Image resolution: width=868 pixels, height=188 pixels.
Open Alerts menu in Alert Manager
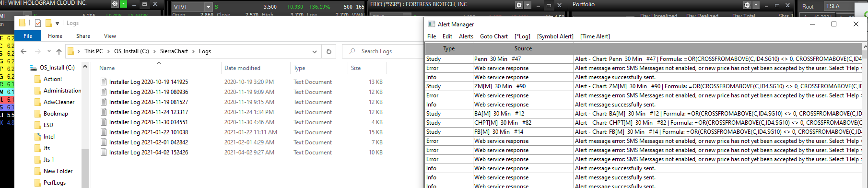pyautogui.click(x=466, y=36)
